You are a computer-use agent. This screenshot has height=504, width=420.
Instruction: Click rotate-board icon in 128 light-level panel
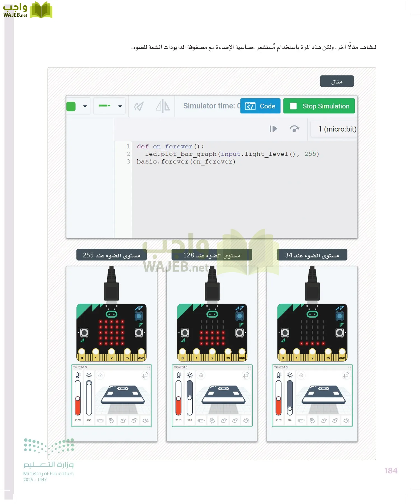point(246,375)
